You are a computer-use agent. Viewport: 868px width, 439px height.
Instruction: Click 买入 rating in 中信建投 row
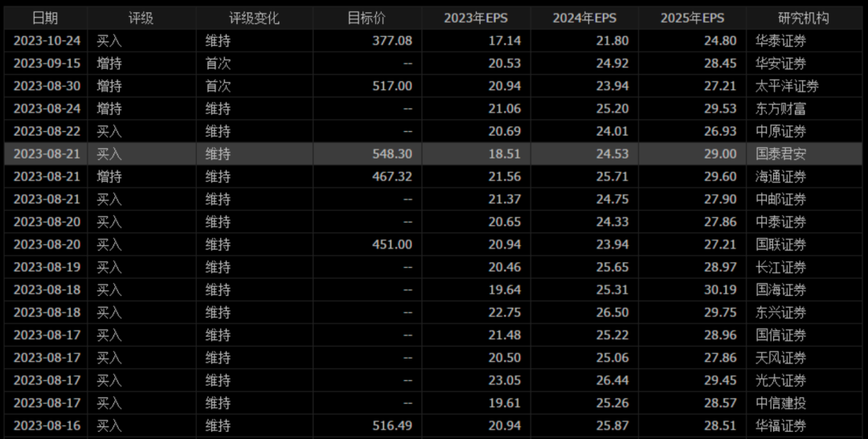point(109,404)
